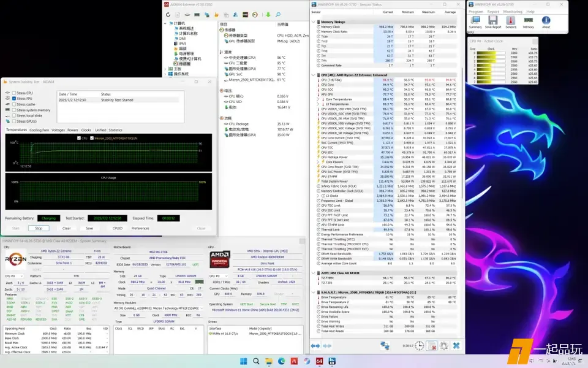The height and width of the screenshot is (368, 588).
Task: Collapse the S.M.A.R.T. Micron_2500 sensor group
Action: (x=314, y=292)
